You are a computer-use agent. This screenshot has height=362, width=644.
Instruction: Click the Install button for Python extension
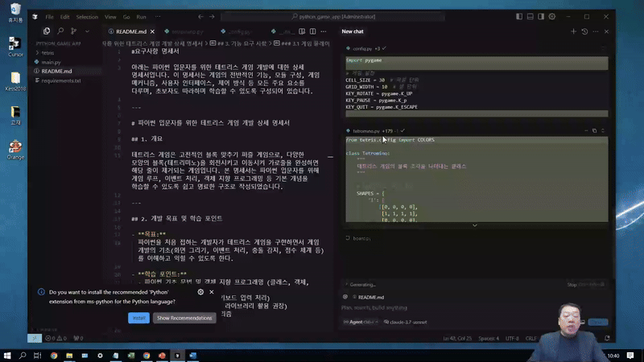click(138, 318)
